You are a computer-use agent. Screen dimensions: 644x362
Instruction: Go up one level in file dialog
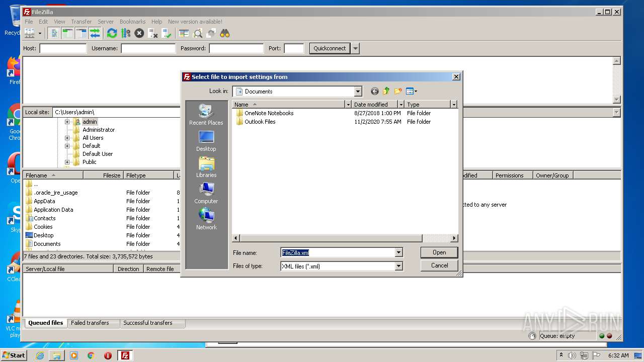tap(386, 91)
